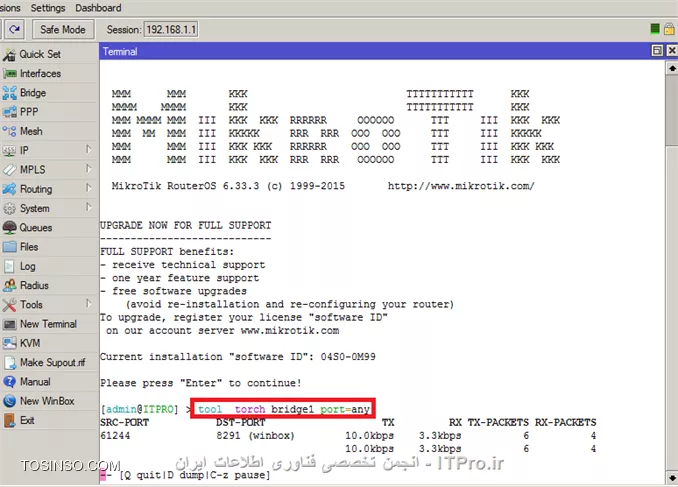The height and width of the screenshot is (487, 678).
Task: Click the Queues icon in sidebar
Action: 10,227
